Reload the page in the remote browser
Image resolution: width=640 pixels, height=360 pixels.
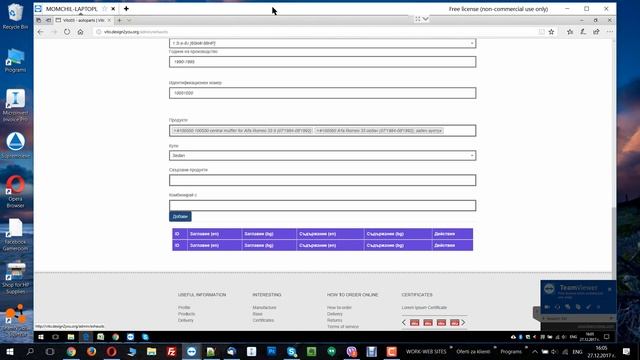point(67,31)
